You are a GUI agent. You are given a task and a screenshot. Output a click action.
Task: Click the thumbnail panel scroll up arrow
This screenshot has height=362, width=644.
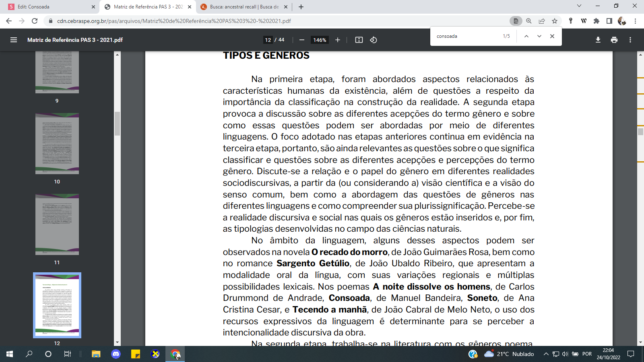coord(118,54)
